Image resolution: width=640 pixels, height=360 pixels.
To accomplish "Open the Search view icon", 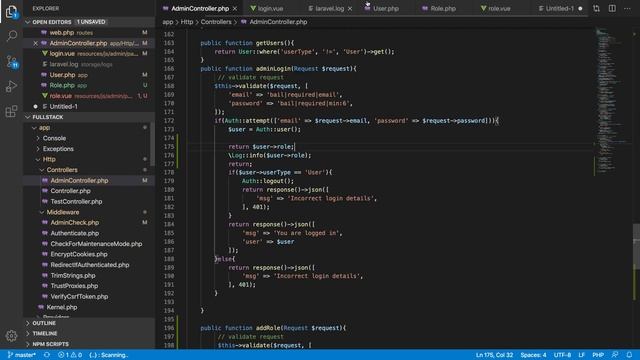I will pos(11,36).
